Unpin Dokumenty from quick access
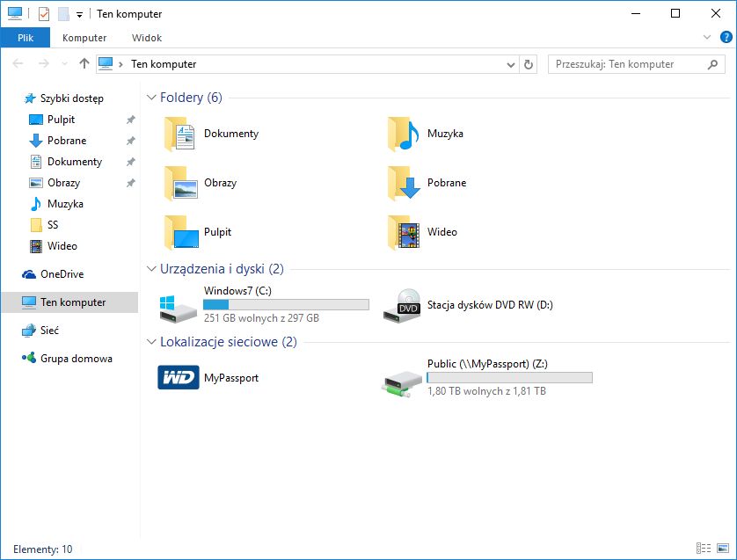This screenshot has width=737, height=560. (x=130, y=161)
